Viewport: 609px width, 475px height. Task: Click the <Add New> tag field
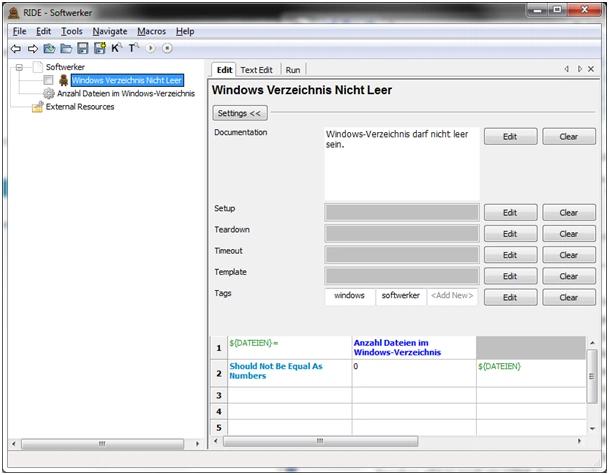tap(453, 296)
